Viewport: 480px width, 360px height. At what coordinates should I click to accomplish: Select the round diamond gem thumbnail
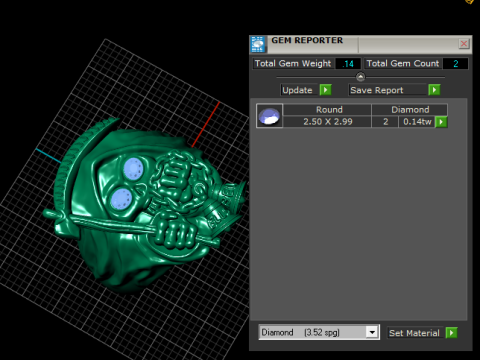(269, 116)
